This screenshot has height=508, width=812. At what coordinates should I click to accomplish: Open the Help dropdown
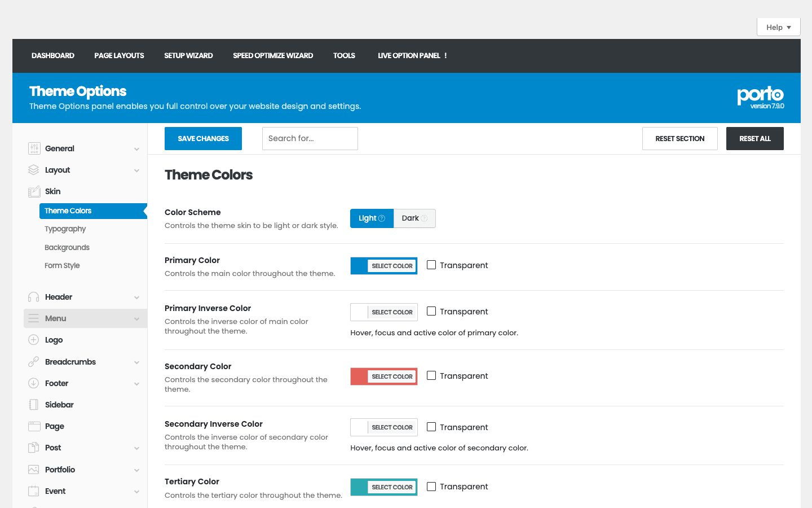click(779, 27)
